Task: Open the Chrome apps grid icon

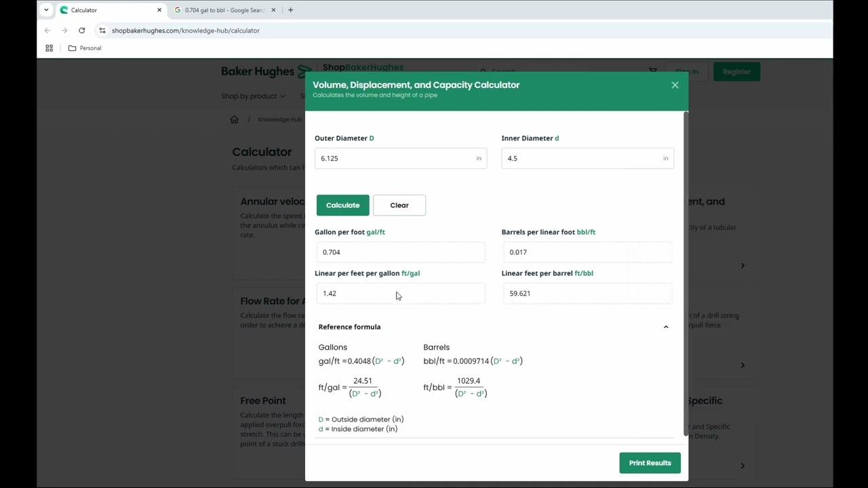Action: click(49, 48)
